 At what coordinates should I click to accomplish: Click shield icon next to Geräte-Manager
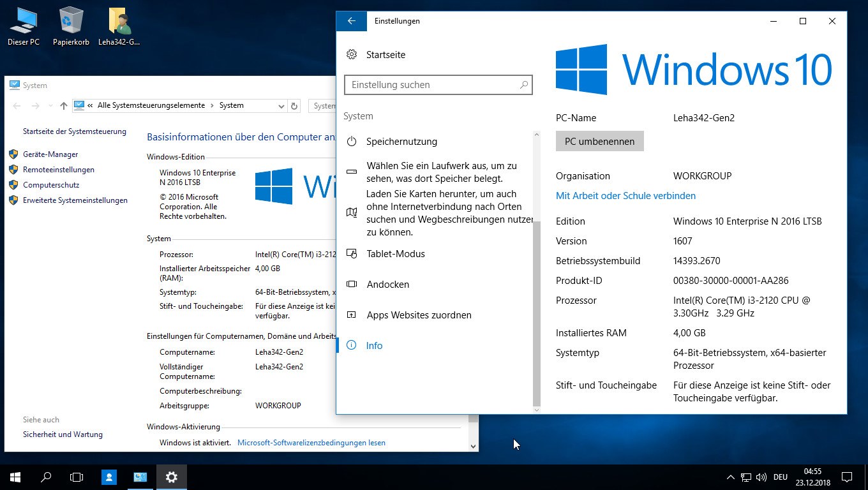13,154
